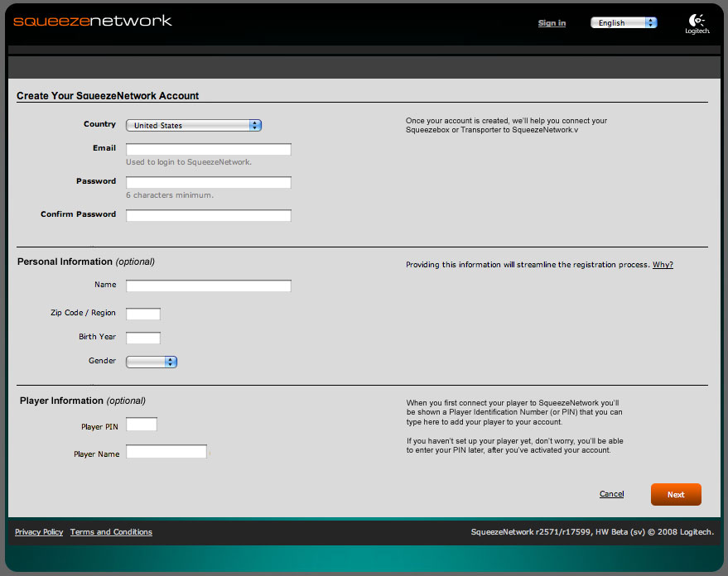728x576 pixels.
Task: Expand the Gender dropdown
Action: point(152,362)
